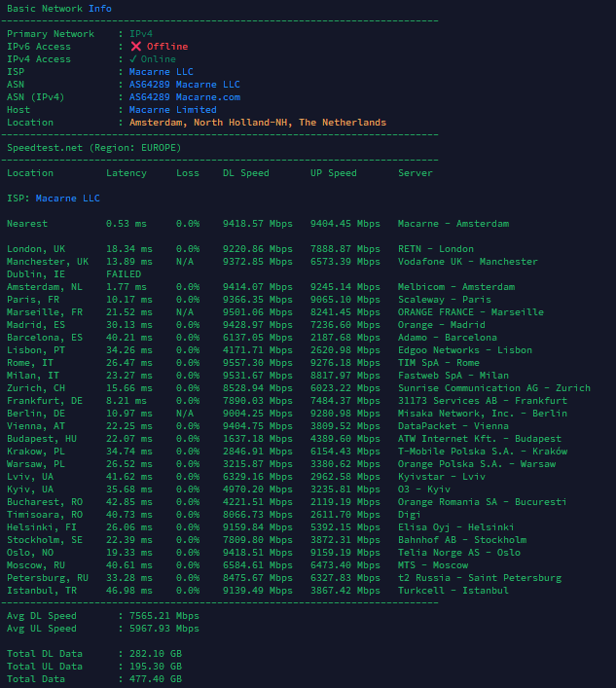This screenshot has width=616, height=688.
Task: Click the 'UP Speed' column header
Action: (x=334, y=173)
